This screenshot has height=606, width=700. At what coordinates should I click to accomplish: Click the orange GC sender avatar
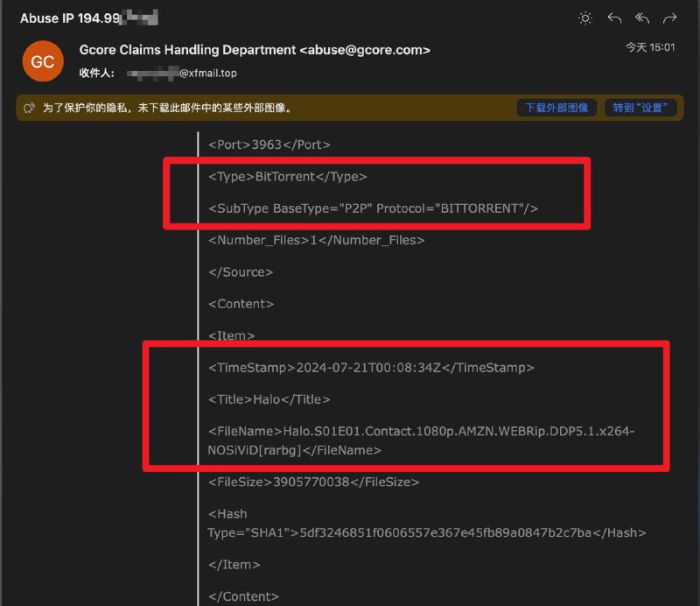42,61
